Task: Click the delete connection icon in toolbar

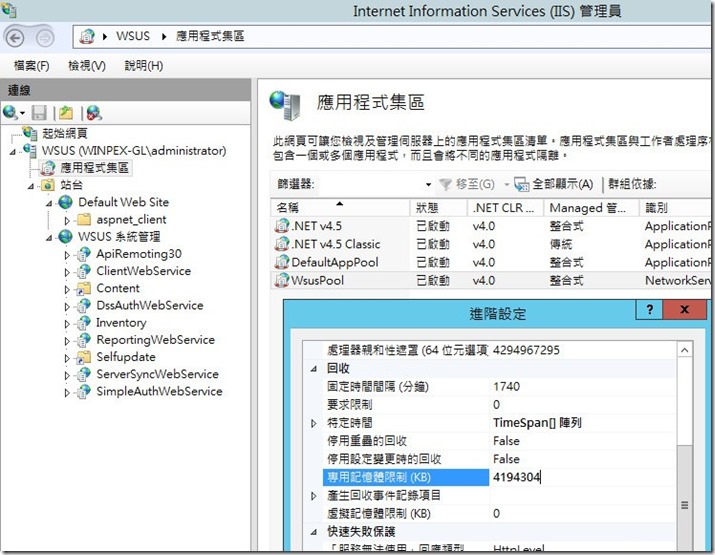Action: pos(94,113)
